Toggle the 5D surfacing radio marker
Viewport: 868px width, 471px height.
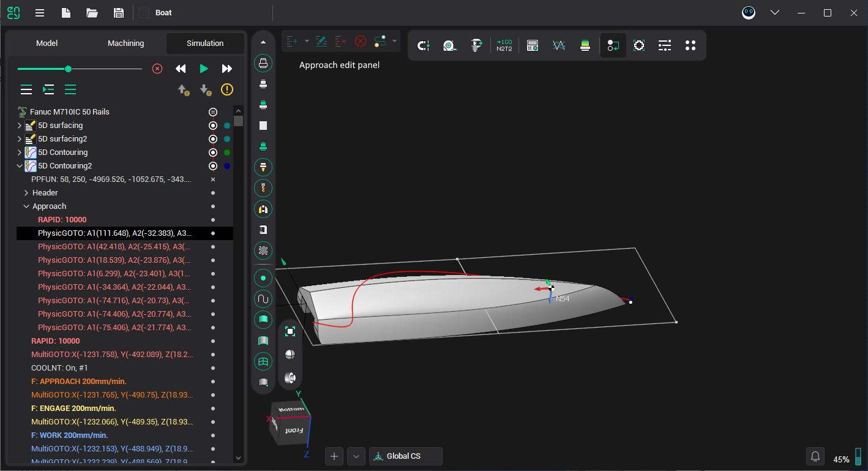[213, 126]
